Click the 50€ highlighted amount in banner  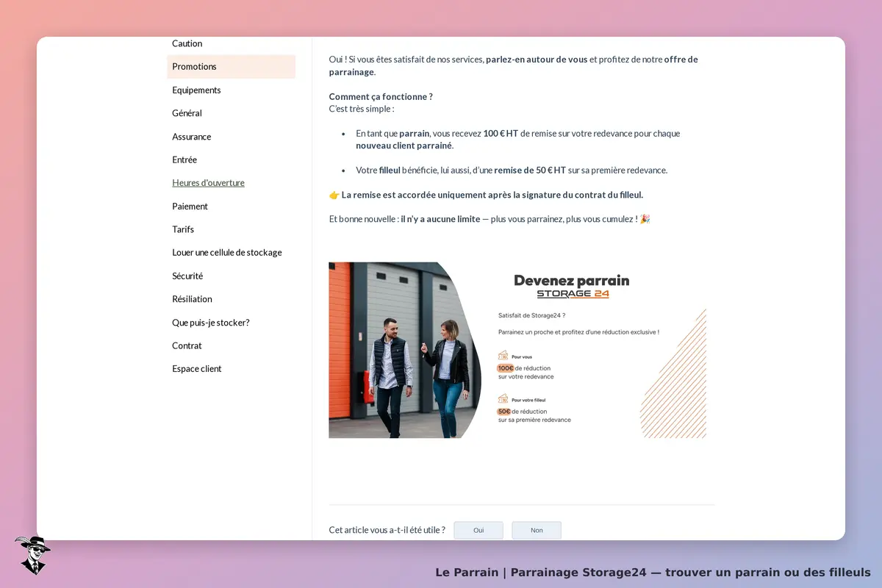coord(503,412)
